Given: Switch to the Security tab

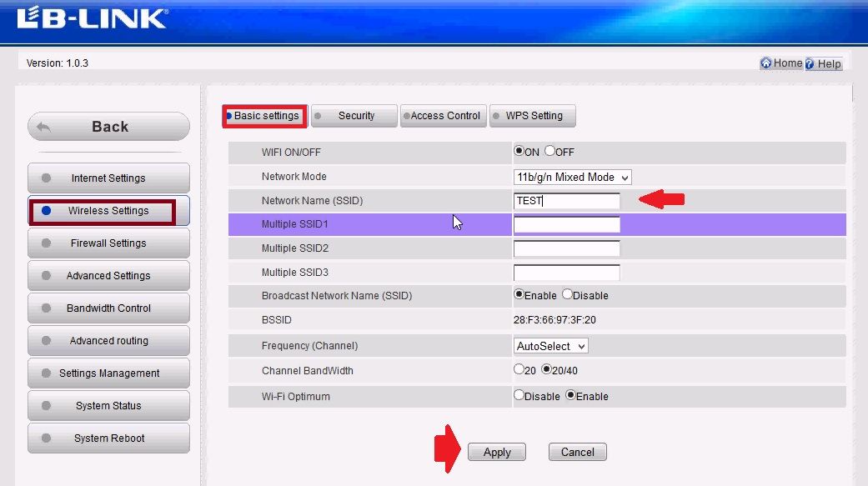Looking at the screenshot, I should point(354,116).
